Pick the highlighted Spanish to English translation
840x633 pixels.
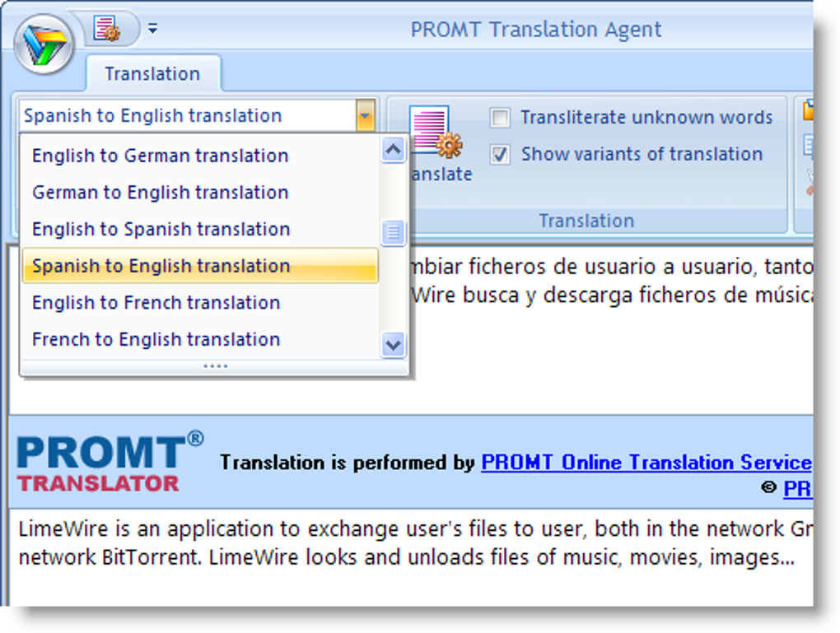[x=200, y=266]
